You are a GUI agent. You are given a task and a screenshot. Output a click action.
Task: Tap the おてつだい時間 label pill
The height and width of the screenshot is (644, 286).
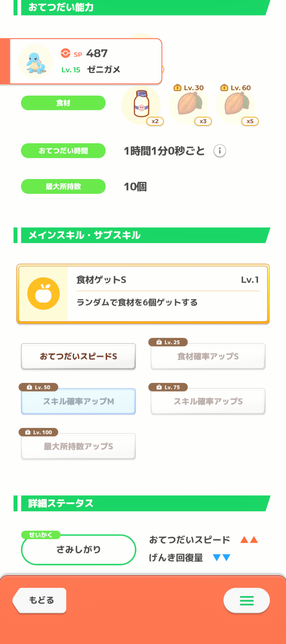coord(63,151)
